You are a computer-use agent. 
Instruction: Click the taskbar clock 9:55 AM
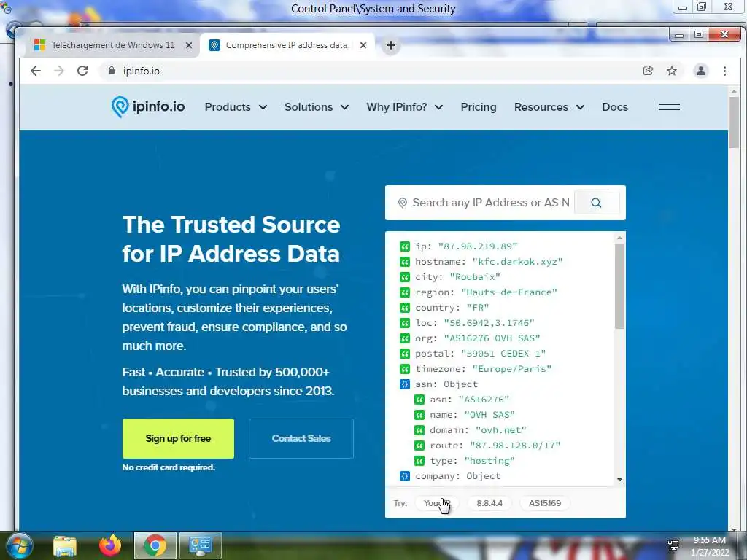pyautogui.click(x=709, y=540)
